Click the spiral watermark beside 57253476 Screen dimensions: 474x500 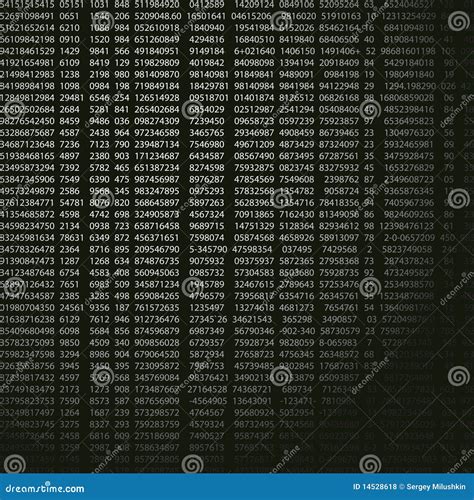coord(370,287)
